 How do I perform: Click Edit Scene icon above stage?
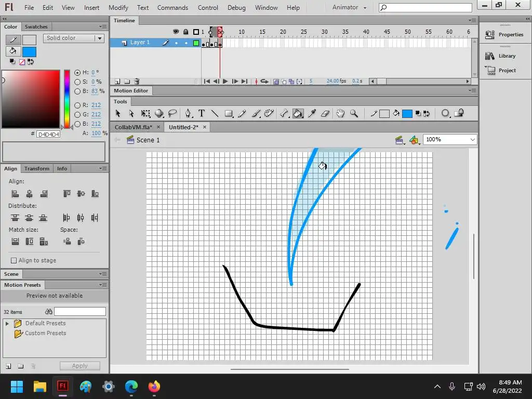400,140
